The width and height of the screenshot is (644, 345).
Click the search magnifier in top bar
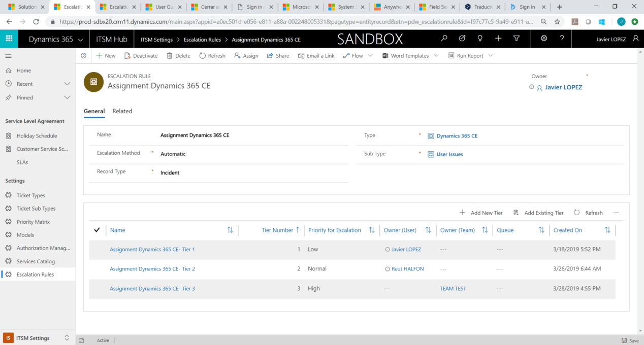click(444, 39)
